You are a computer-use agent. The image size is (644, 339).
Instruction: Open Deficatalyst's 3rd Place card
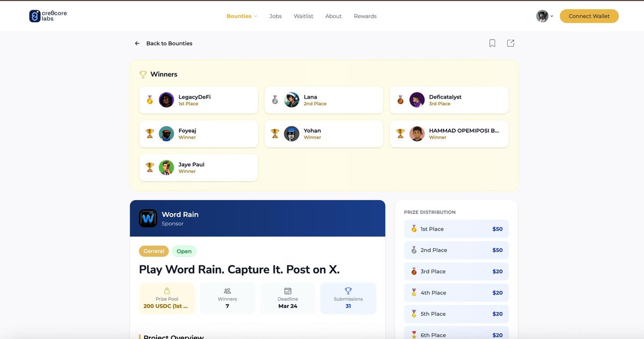pyautogui.click(x=449, y=100)
